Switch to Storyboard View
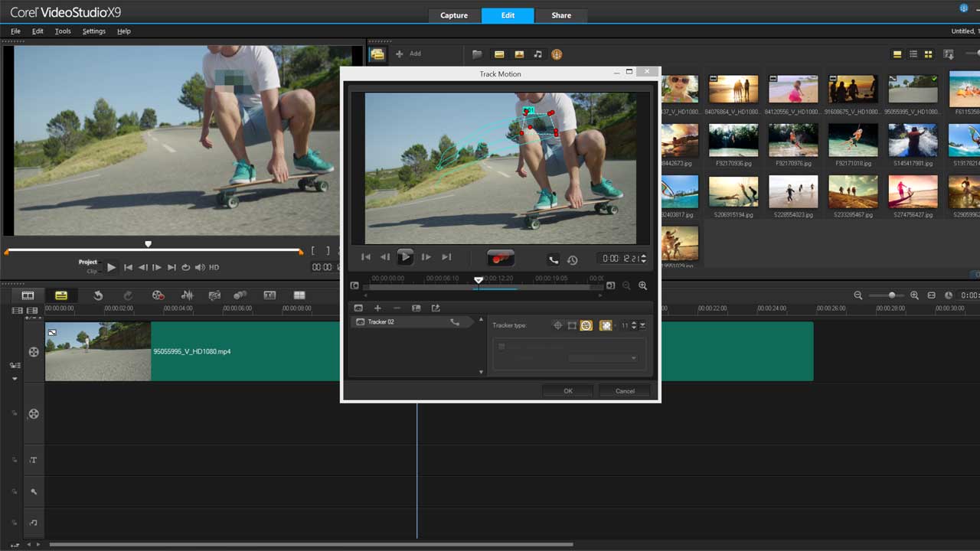 (28, 295)
